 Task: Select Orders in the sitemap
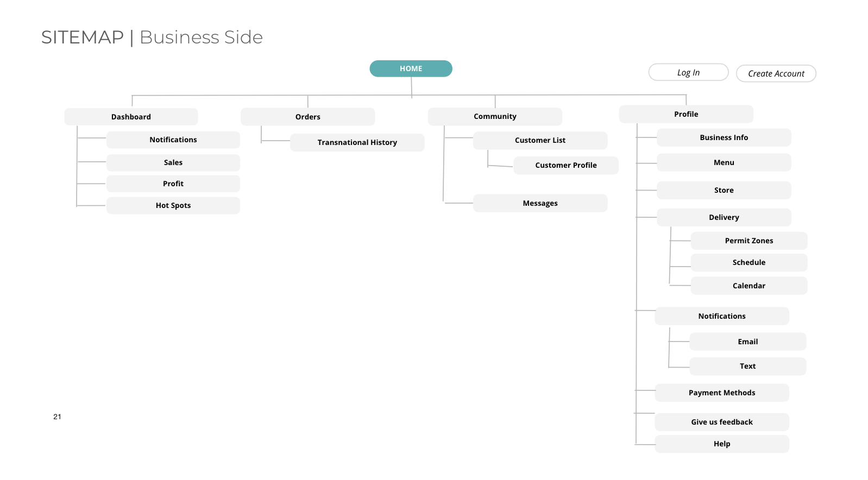307,117
